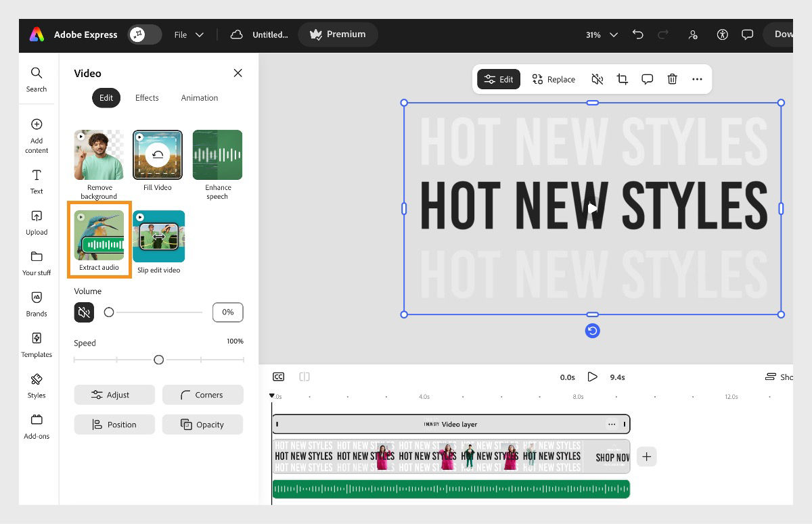Switch to the Animation tab
This screenshot has width=812, height=524.
click(200, 98)
